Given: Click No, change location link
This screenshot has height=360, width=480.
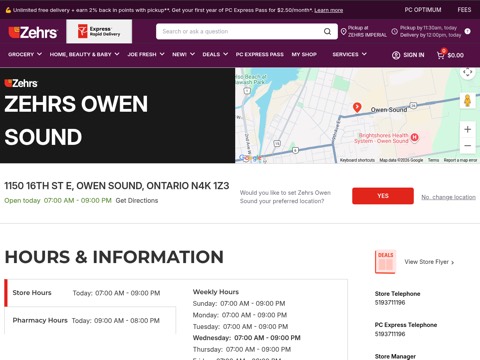Looking at the screenshot, I should (x=448, y=197).
